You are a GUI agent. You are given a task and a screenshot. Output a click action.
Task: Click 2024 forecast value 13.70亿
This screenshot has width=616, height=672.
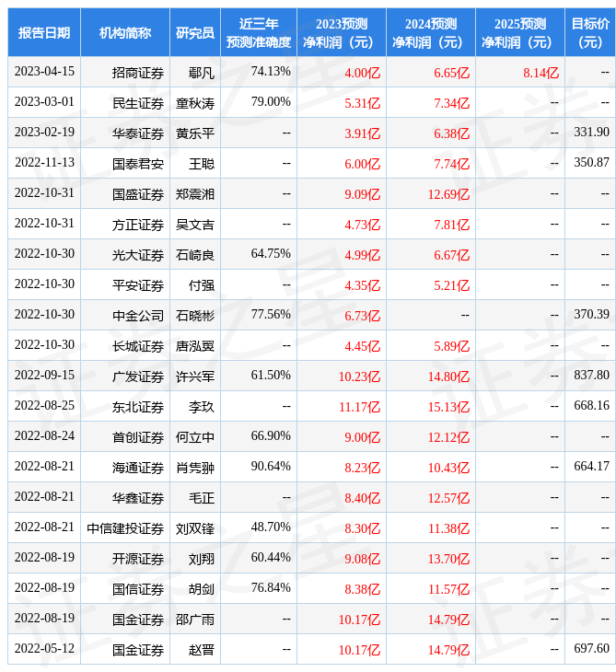click(x=448, y=560)
